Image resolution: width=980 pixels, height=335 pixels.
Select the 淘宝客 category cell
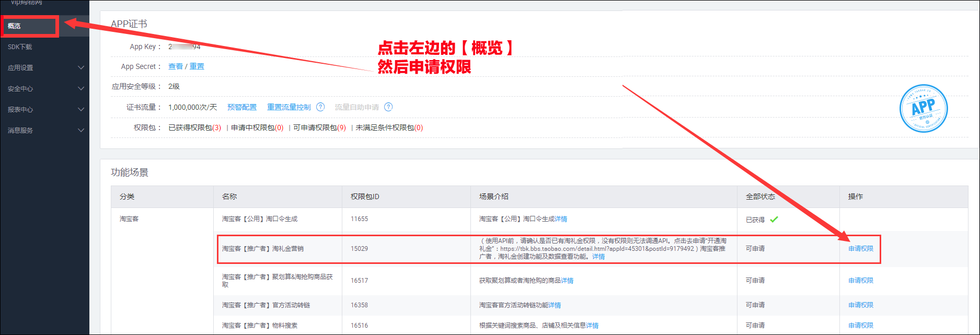point(129,219)
